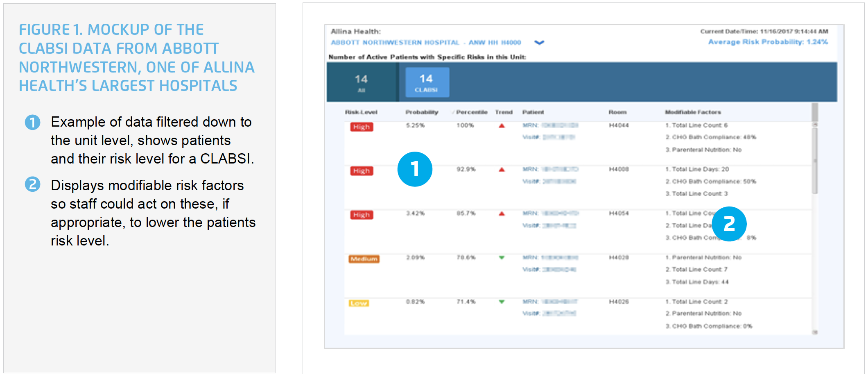Open the MRN link for room H4026
This screenshot has height=377, width=868.
point(550,302)
